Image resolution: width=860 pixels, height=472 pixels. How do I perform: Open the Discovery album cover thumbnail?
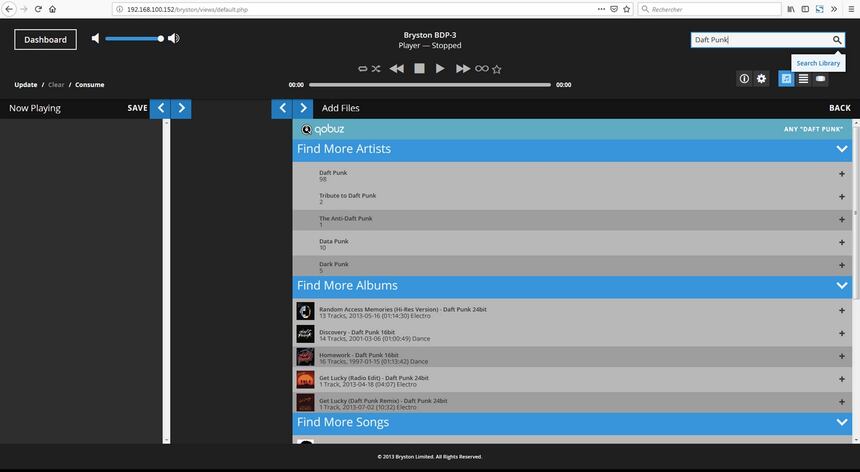pos(305,334)
